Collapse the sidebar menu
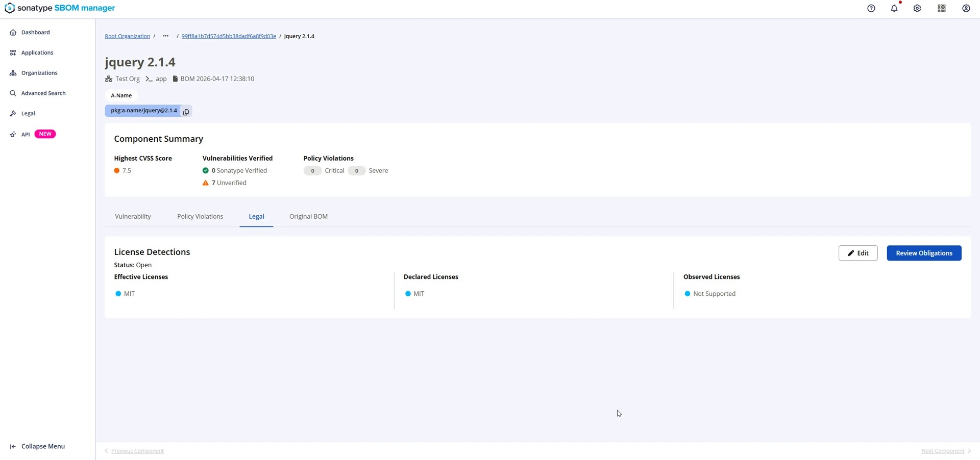980x460 pixels. [37, 446]
